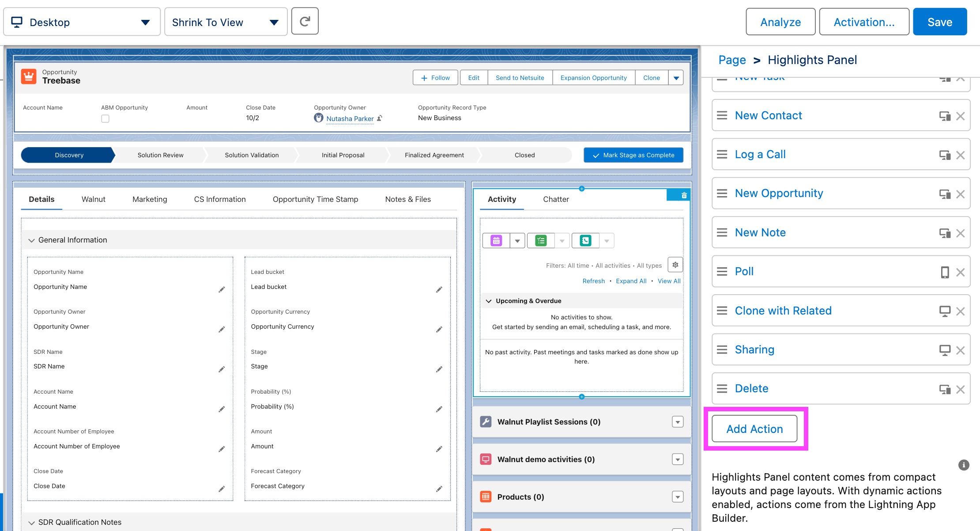Toggle the ABM Opportunity checkbox
Image resolution: width=980 pixels, height=531 pixels.
(x=105, y=118)
